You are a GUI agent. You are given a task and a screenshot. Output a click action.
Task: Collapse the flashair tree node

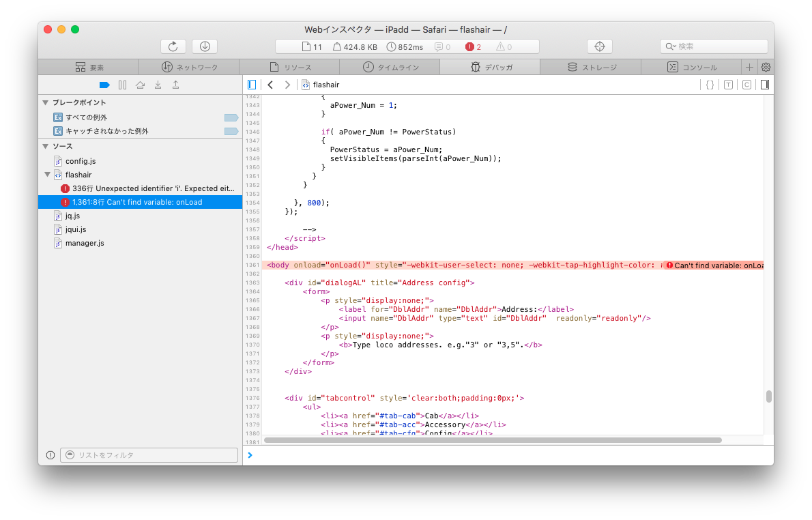47,175
